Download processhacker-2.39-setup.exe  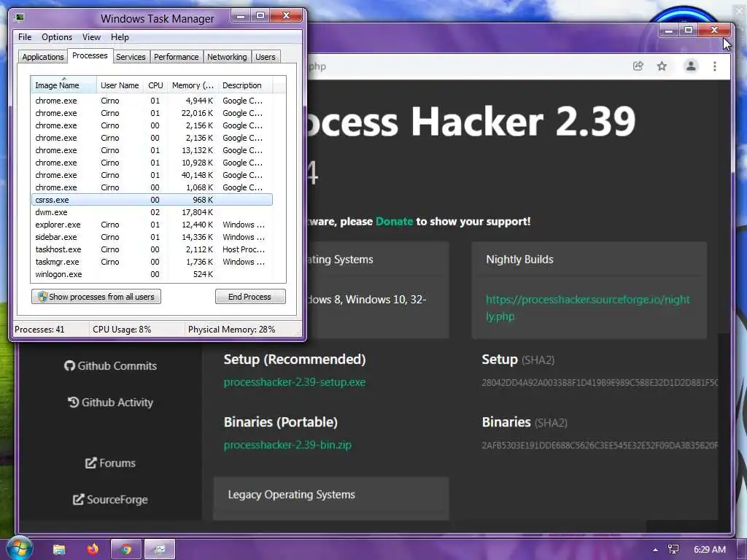tap(295, 382)
